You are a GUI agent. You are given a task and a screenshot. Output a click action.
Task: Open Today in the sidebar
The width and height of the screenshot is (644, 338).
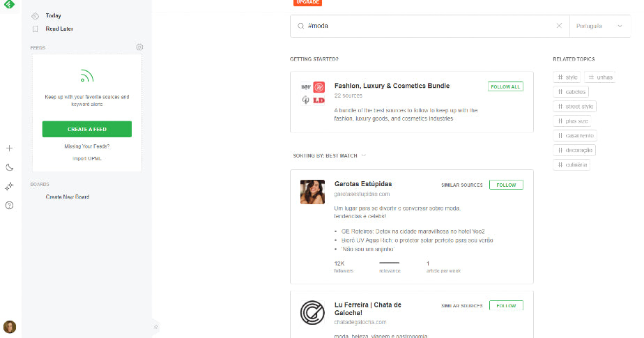(54, 15)
